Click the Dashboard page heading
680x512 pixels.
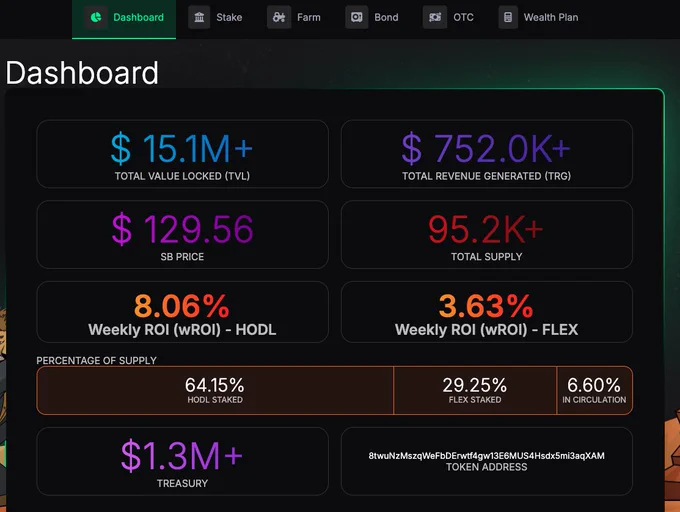pos(82,72)
